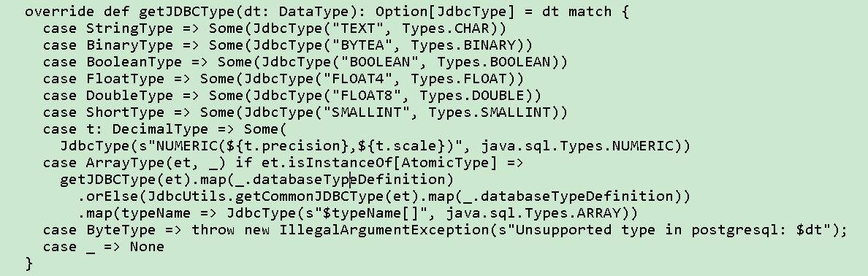Click None in the default case
Screen dimensions: 868x276
coord(148,248)
